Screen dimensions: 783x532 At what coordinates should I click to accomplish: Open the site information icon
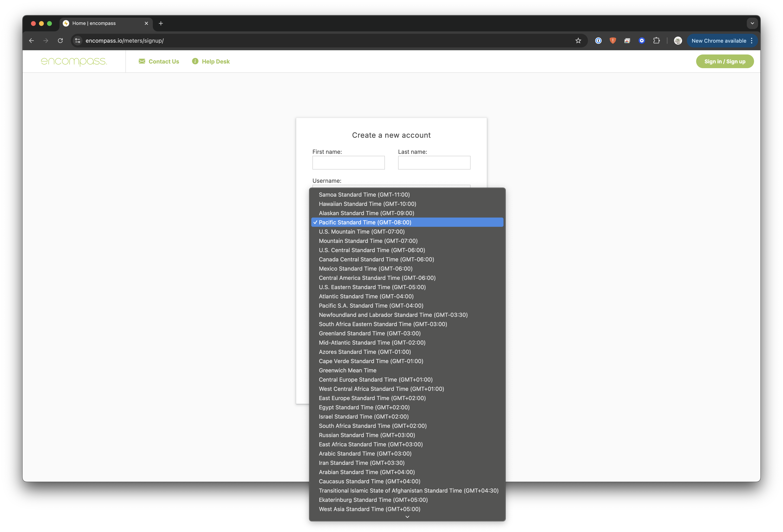coord(77,41)
